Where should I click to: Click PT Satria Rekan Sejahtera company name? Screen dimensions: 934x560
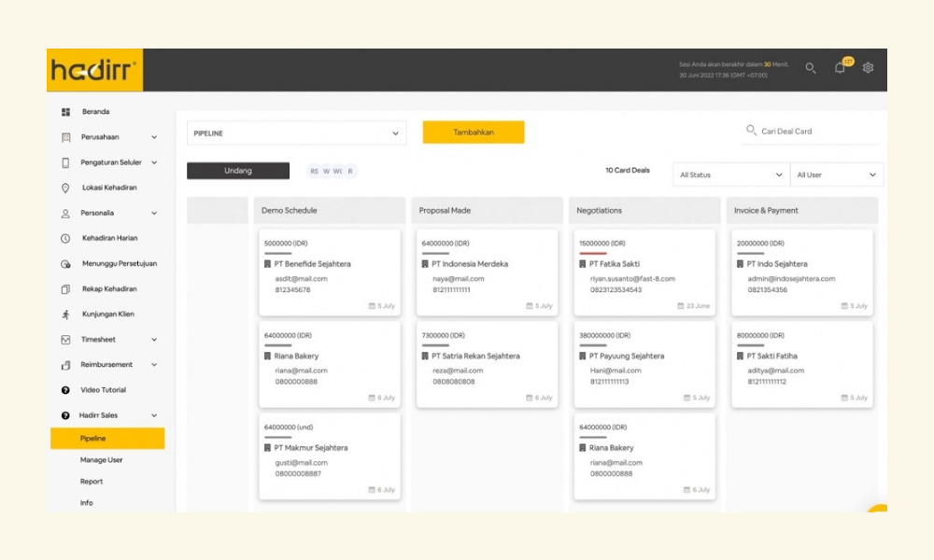point(476,356)
